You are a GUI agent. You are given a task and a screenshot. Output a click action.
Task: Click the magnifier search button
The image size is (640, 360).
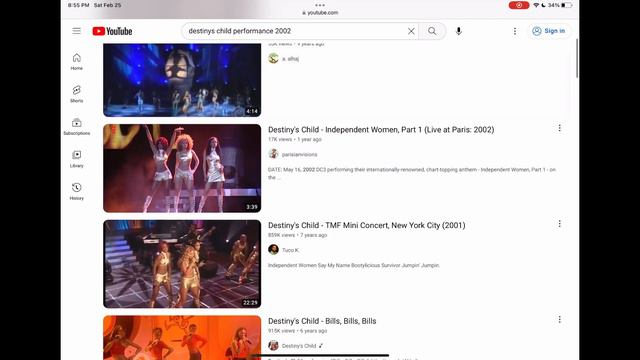click(432, 31)
